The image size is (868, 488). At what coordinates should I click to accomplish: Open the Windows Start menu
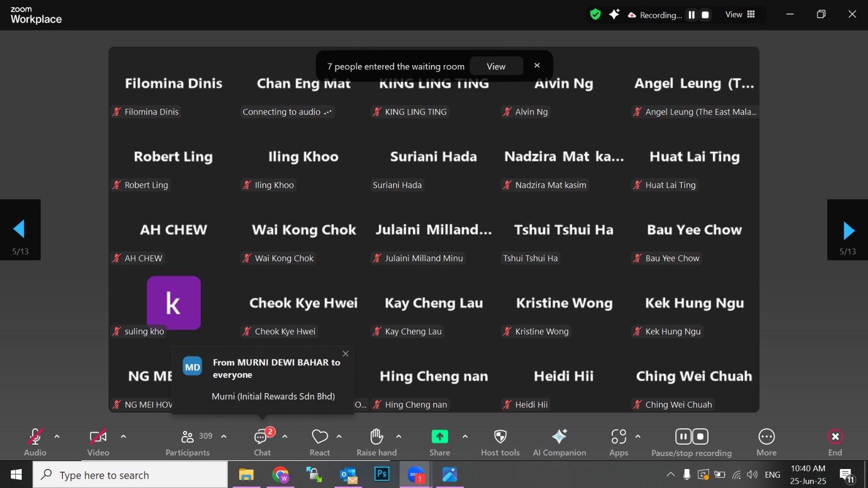click(16, 475)
